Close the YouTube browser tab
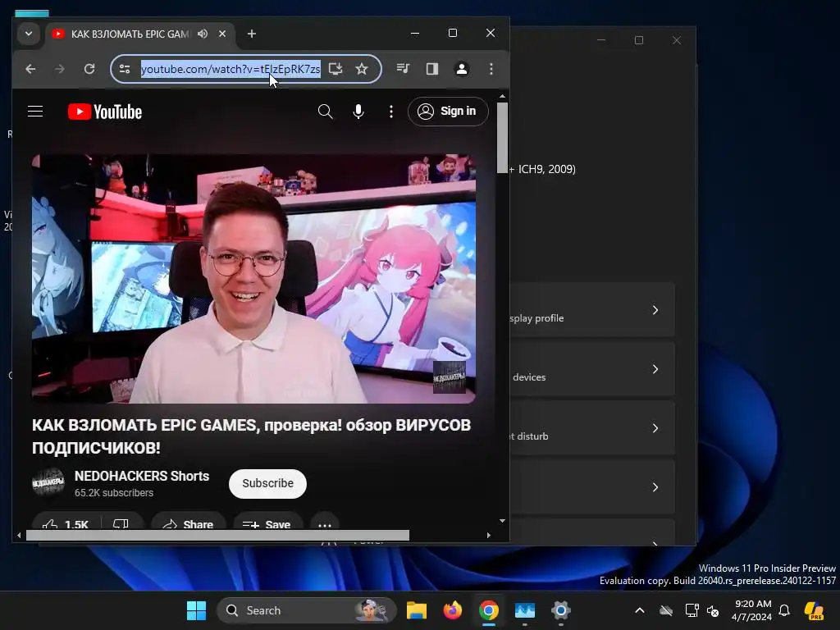 pos(222,34)
